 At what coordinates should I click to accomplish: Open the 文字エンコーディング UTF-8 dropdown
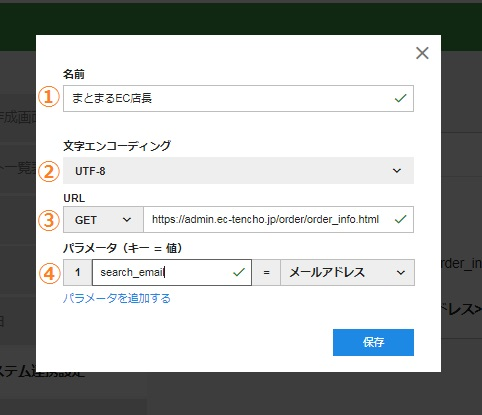(x=238, y=171)
